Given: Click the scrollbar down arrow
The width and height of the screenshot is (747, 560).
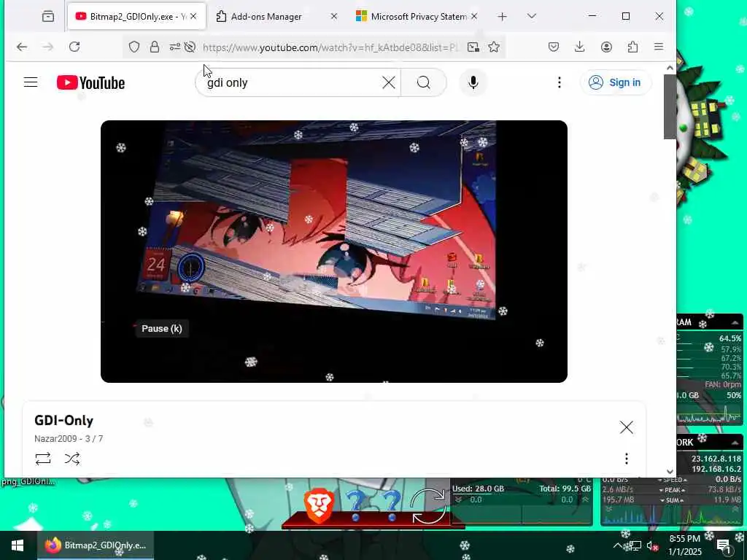Looking at the screenshot, I should [x=670, y=472].
